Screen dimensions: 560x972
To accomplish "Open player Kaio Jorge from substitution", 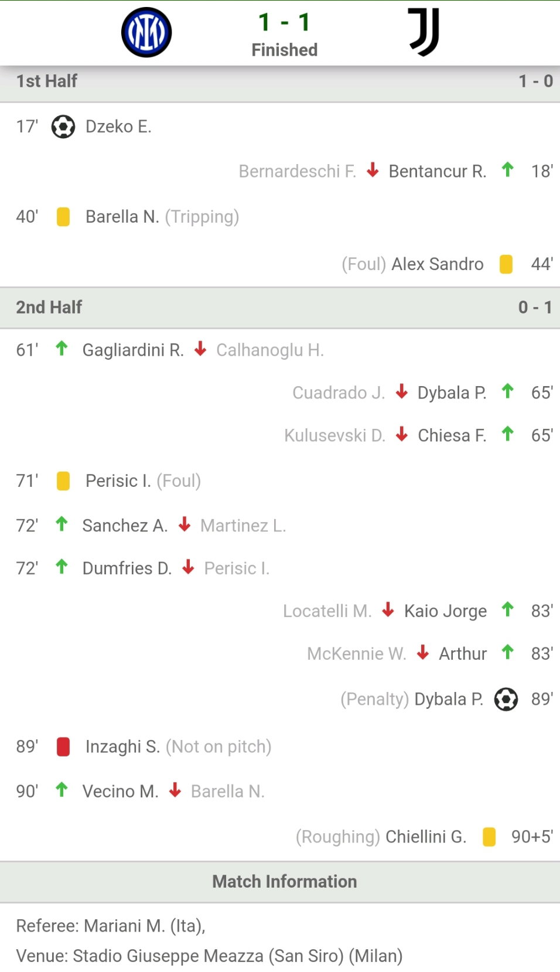I will click(x=445, y=611).
